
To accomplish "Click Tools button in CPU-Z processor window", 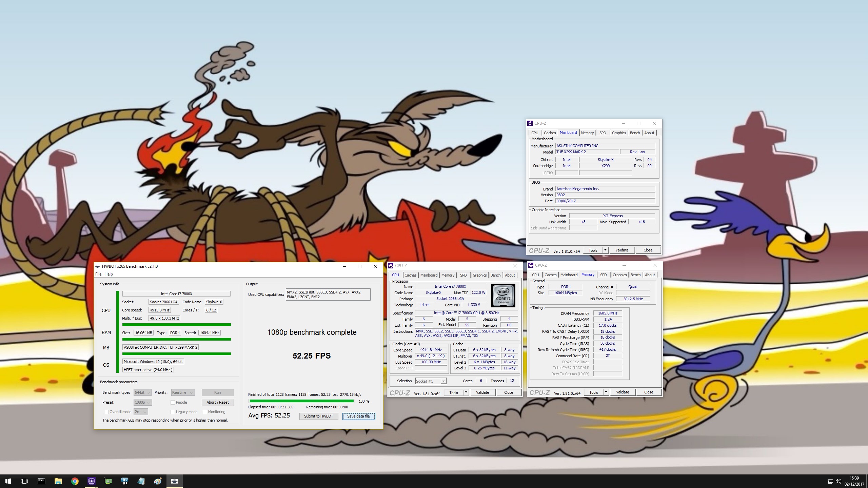I will [454, 392].
